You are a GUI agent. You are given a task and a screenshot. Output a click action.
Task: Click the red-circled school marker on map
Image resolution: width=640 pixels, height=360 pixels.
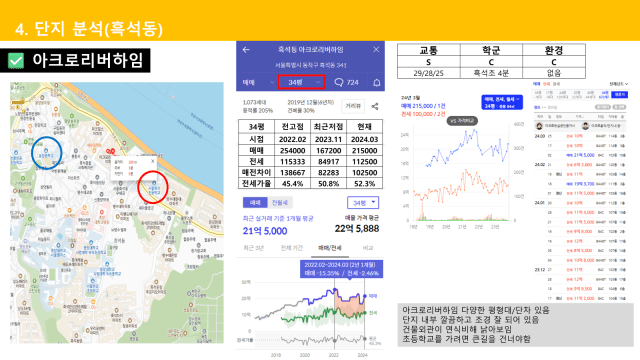(x=153, y=183)
